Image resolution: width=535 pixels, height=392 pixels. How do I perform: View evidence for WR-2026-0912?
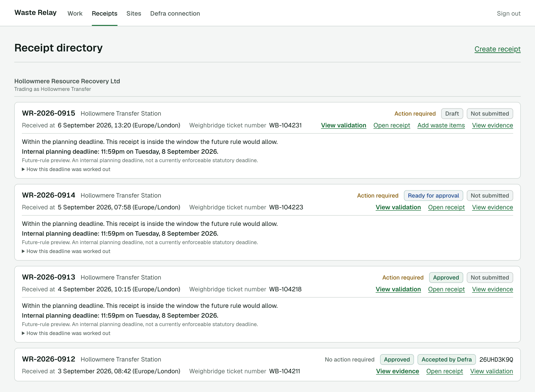click(397, 371)
